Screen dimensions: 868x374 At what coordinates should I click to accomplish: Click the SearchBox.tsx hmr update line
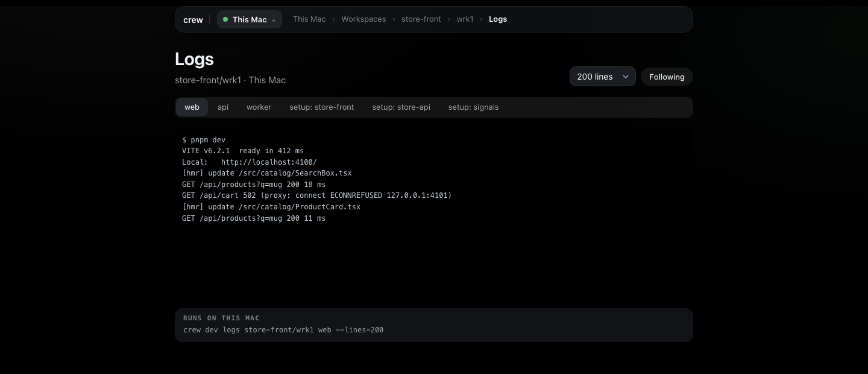click(267, 173)
